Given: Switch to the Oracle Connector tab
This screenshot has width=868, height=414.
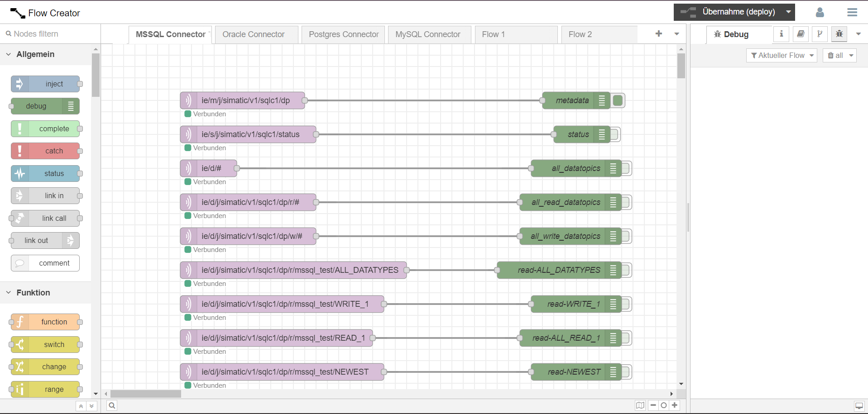Looking at the screenshot, I should coord(254,34).
